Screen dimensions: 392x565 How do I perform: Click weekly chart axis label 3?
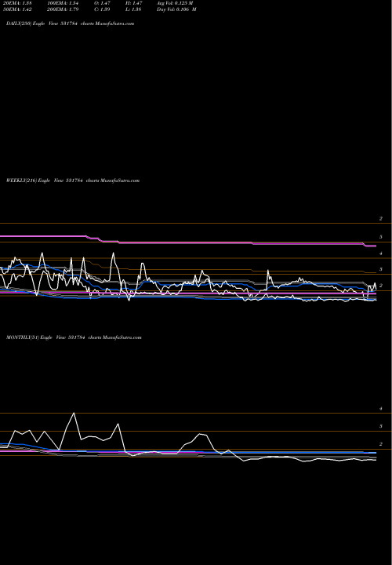[380, 269]
